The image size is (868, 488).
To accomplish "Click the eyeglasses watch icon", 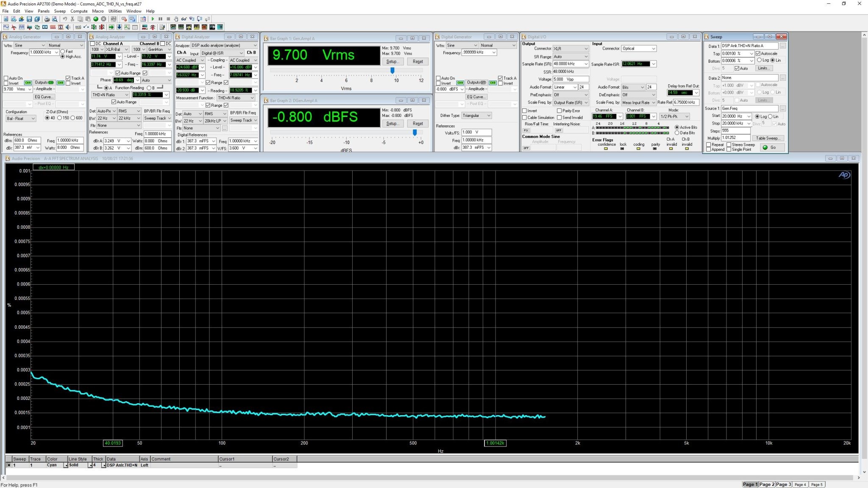I will point(184,19).
